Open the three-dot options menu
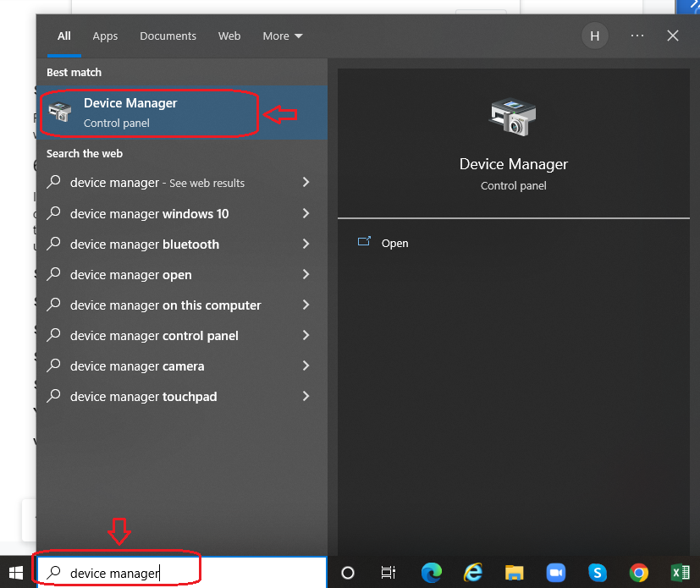Image resolution: width=700 pixels, height=588 pixels. tap(637, 36)
